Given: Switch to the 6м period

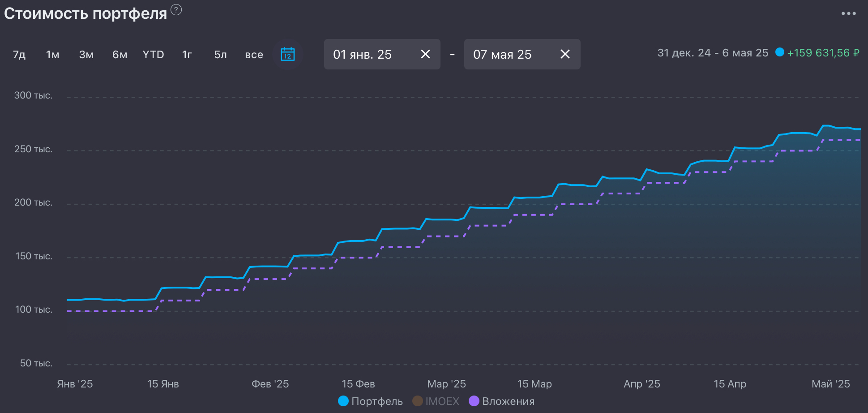Looking at the screenshot, I should [120, 55].
